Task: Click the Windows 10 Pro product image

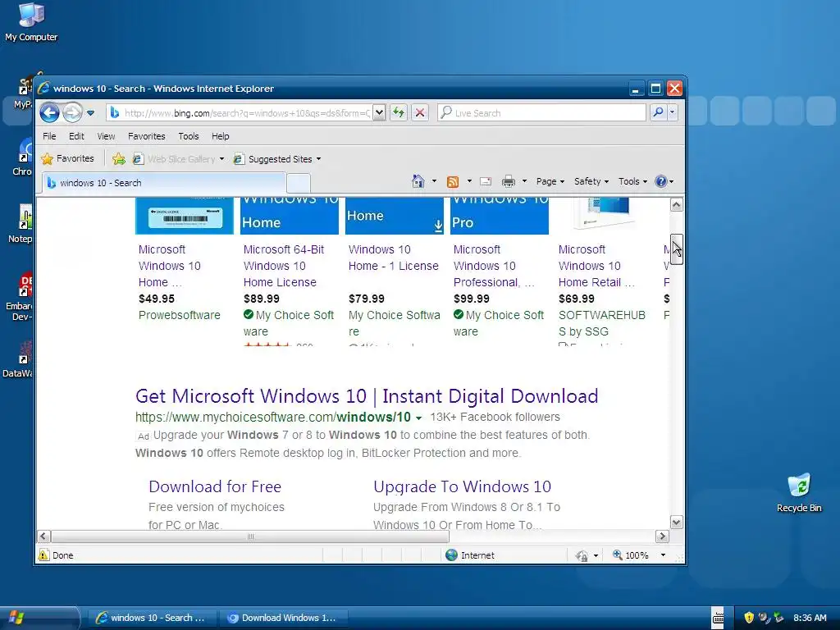Action: click(500, 216)
